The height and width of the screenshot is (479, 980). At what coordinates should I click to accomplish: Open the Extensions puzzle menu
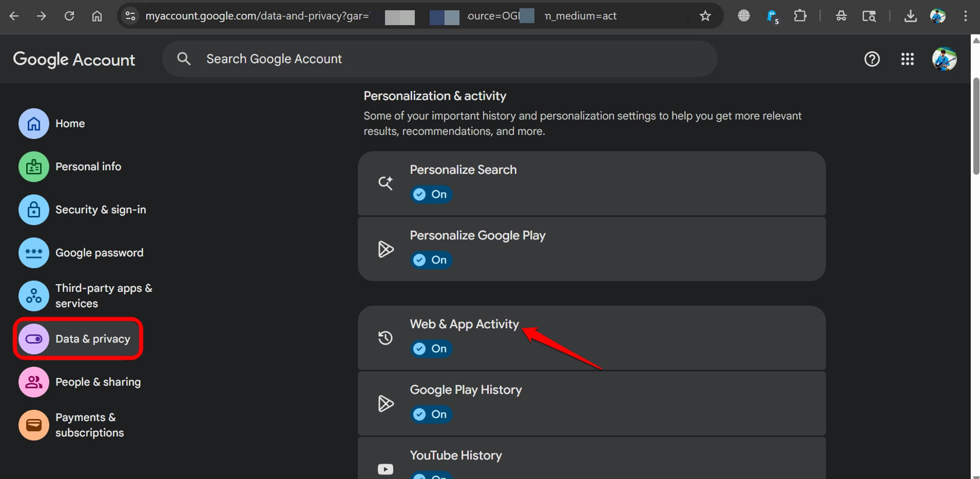click(x=800, y=16)
